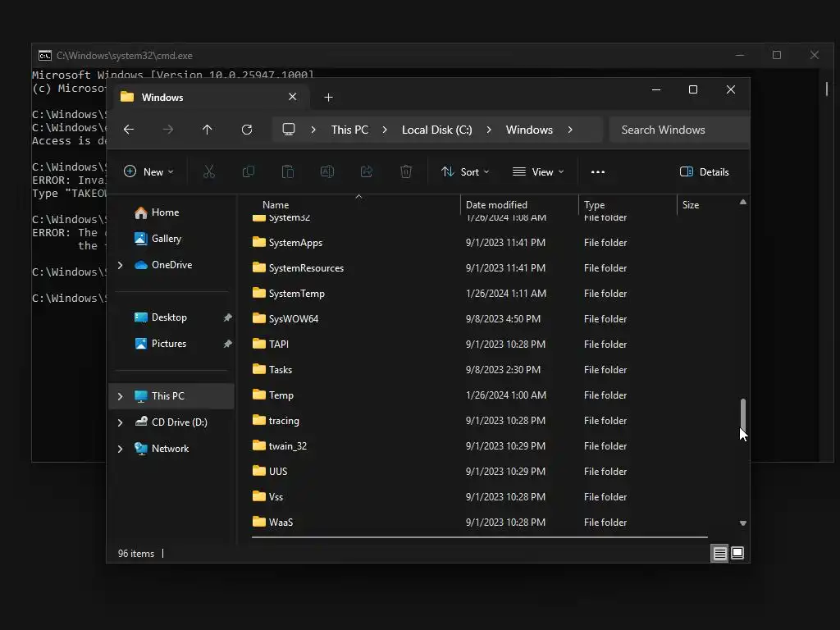Click the file list vertical scrollbar thumb
Viewport: 840px width, 630px height.
[743, 414]
